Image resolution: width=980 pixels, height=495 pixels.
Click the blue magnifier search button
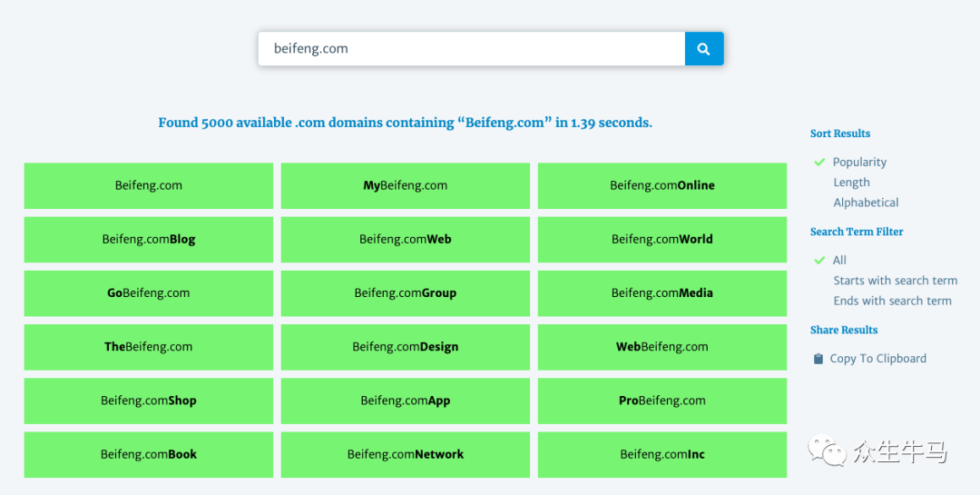(x=703, y=49)
